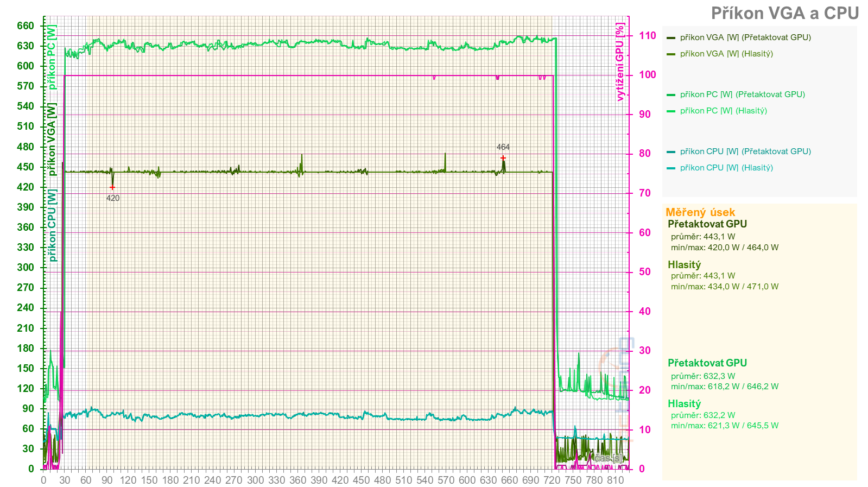Click the 'příkon PC [W]' axis label

pyautogui.click(x=52, y=57)
